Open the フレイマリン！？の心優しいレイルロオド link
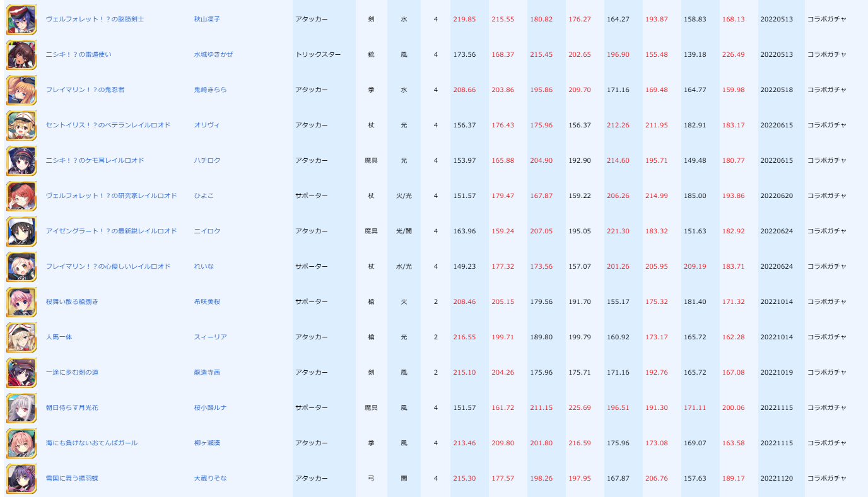 (x=108, y=267)
